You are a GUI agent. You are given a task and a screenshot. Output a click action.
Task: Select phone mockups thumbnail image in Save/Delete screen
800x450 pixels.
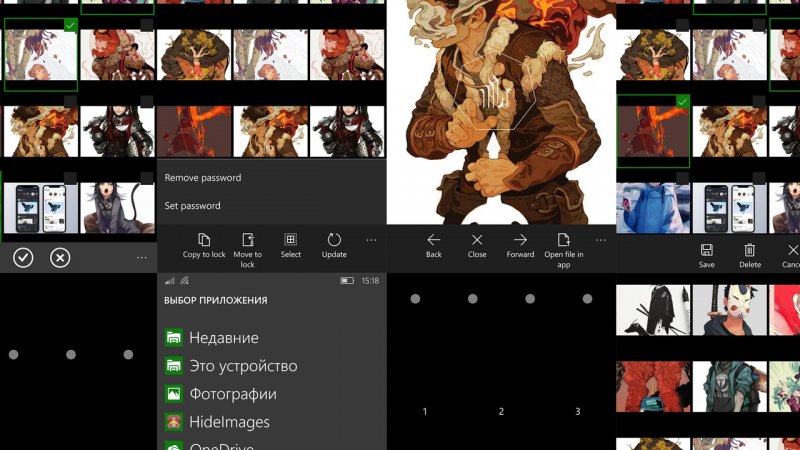(x=730, y=208)
